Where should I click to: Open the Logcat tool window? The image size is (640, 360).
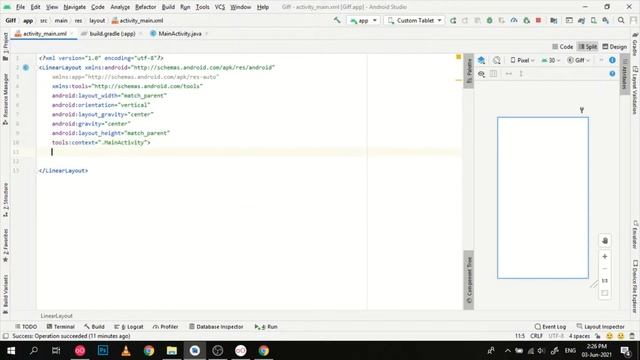[x=129, y=327]
